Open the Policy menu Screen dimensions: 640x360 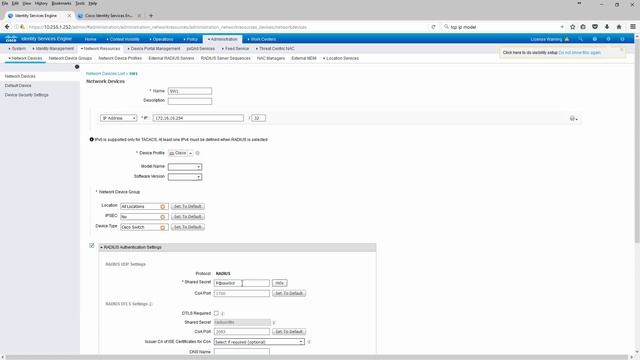pyautogui.click(x=191, y=39)
